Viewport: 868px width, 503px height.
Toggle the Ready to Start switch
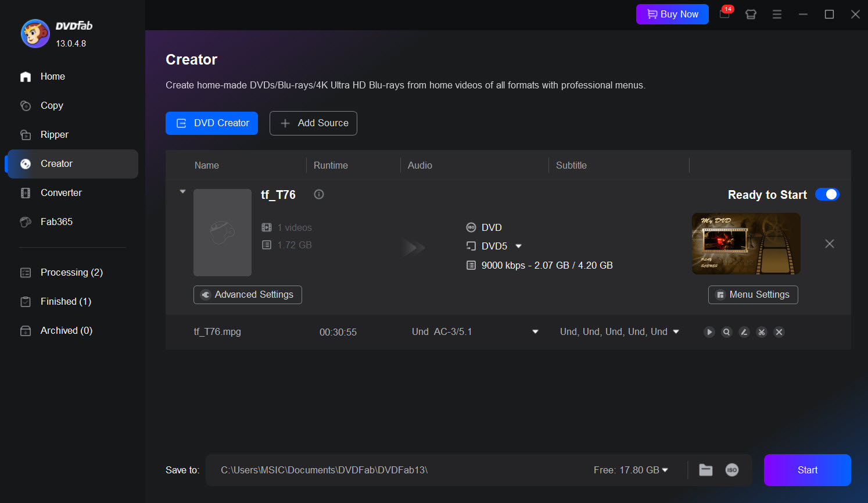click(827, 194)
